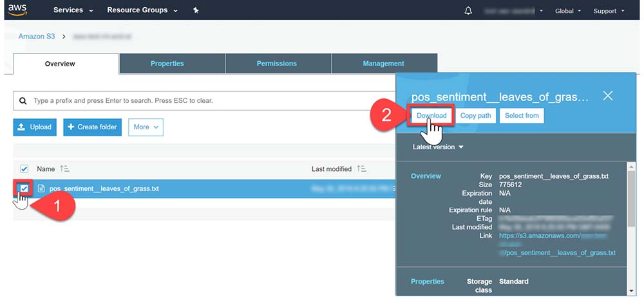Click the Storage class value Standard
The height and width of the screenshot is (301, 644).
click(514, 281)
